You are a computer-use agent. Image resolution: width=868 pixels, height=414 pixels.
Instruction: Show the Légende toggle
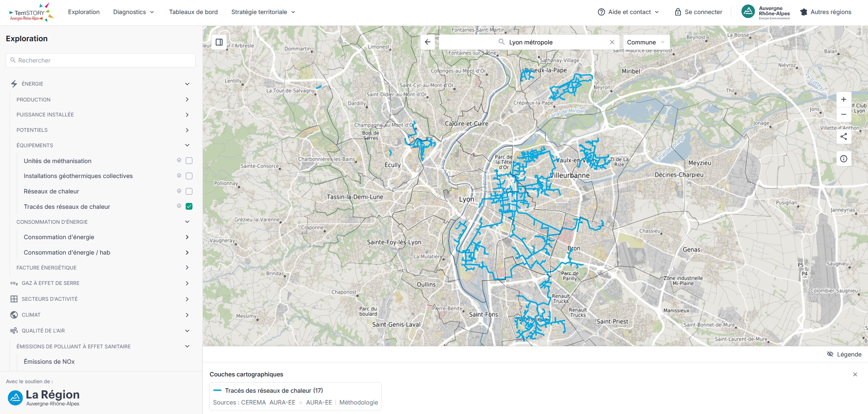coord(844,354)
